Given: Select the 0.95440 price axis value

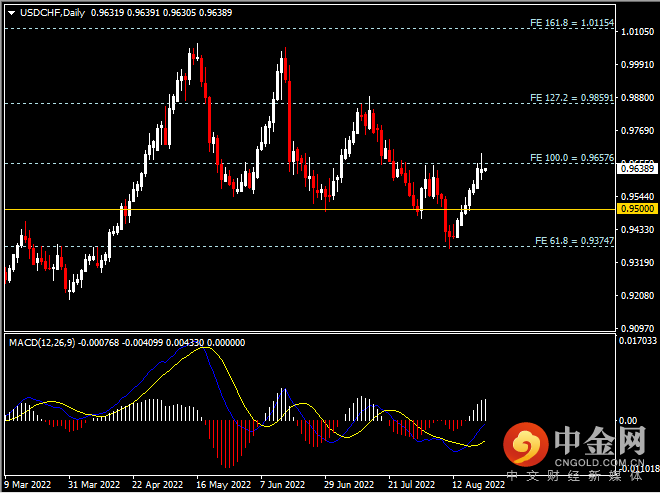Looking at the screenshot, I should (638, 197).
